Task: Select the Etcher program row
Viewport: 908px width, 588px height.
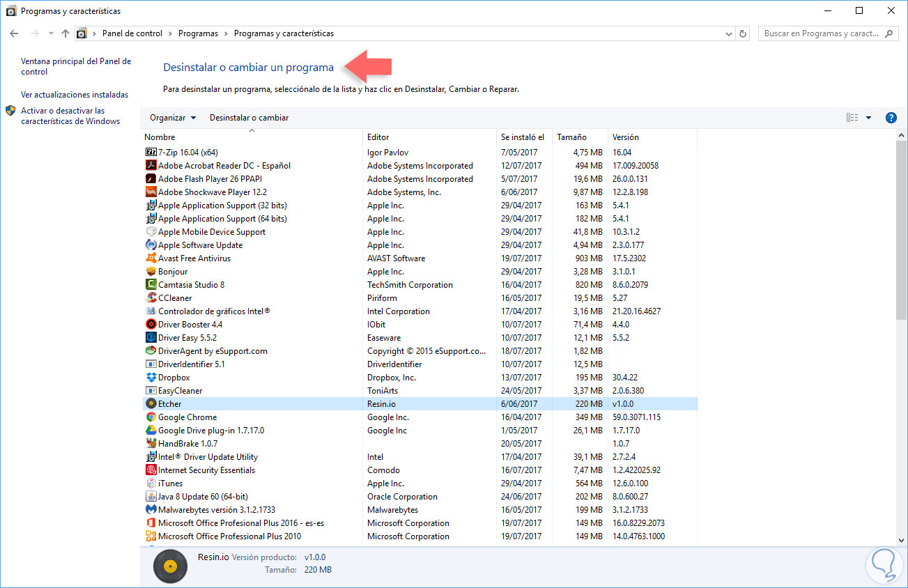Action: coord(420,403)
